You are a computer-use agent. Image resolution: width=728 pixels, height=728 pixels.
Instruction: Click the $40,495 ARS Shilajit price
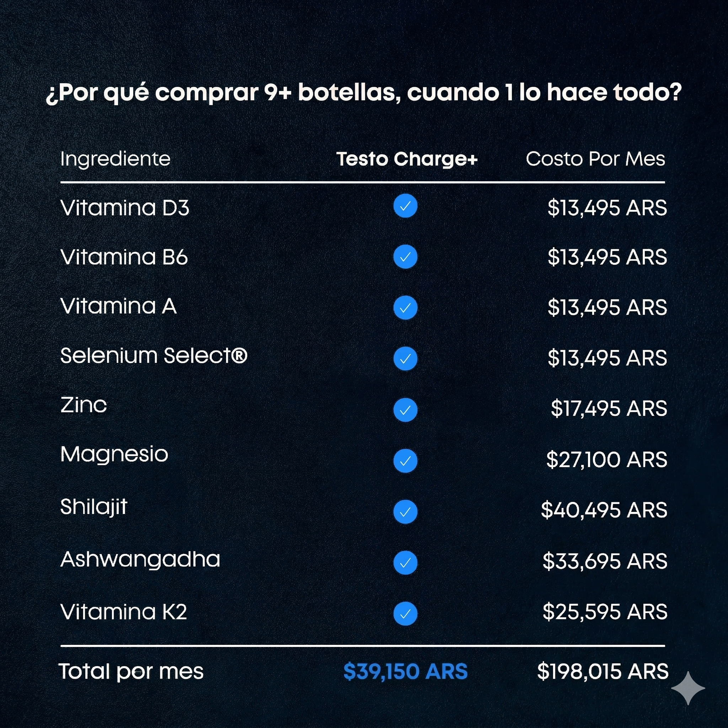tap(604, 510)
